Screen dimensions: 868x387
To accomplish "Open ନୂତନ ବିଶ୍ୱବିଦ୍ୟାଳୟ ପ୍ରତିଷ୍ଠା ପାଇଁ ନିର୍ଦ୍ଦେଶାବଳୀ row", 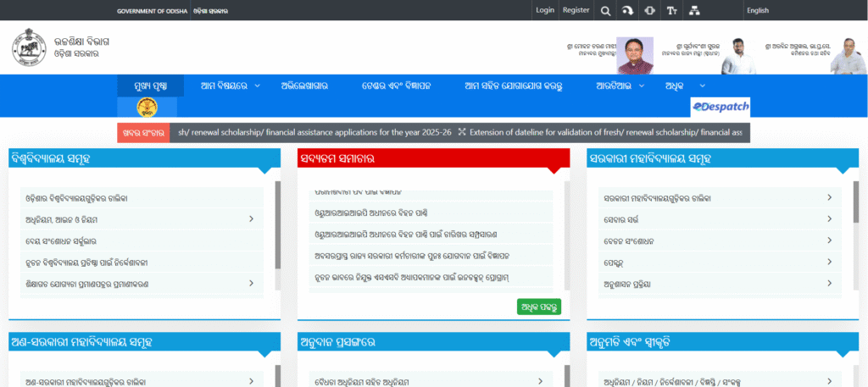I will [x=142, y=263].
